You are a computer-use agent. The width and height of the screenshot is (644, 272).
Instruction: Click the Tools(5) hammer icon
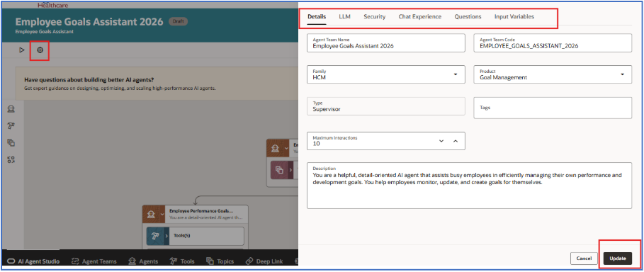click(155, 236)
